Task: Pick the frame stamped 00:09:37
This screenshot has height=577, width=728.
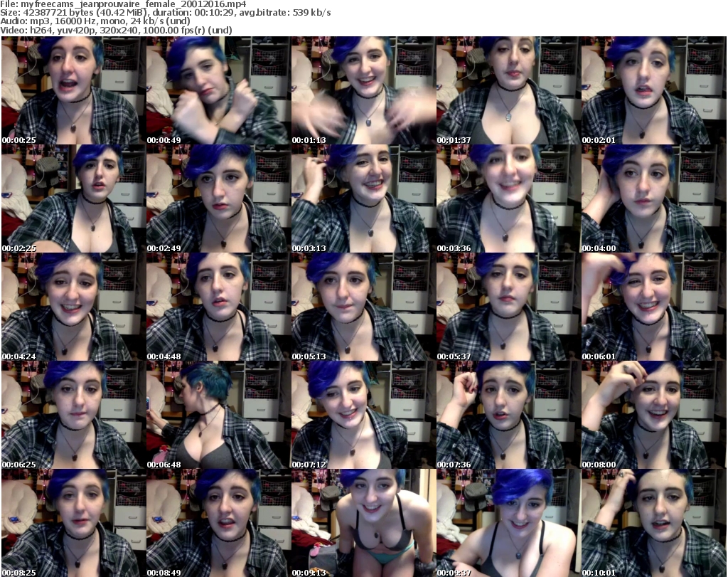Action: coord(508,523)
